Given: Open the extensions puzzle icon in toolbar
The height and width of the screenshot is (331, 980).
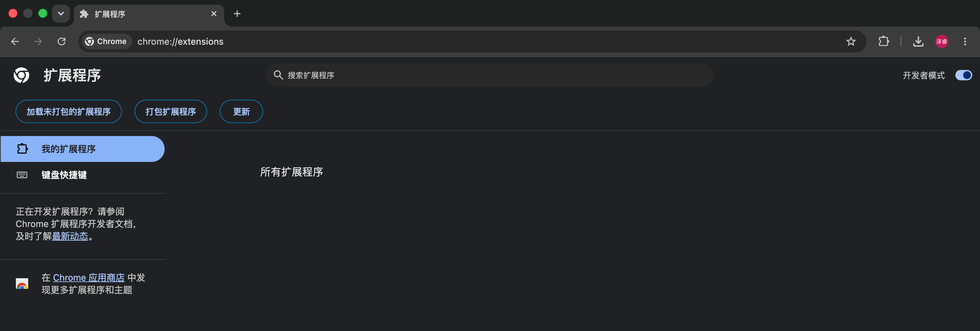Looking at the screenshot, I should point(883,41).
